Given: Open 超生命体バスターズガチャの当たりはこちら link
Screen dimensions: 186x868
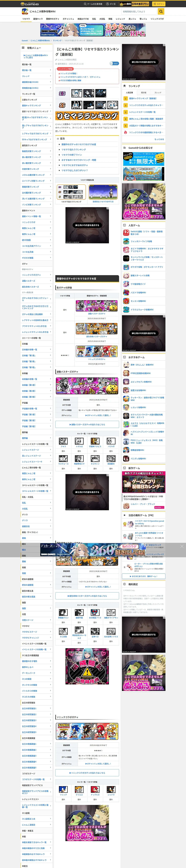Looking at the screenshot, I should click(87, 596).
